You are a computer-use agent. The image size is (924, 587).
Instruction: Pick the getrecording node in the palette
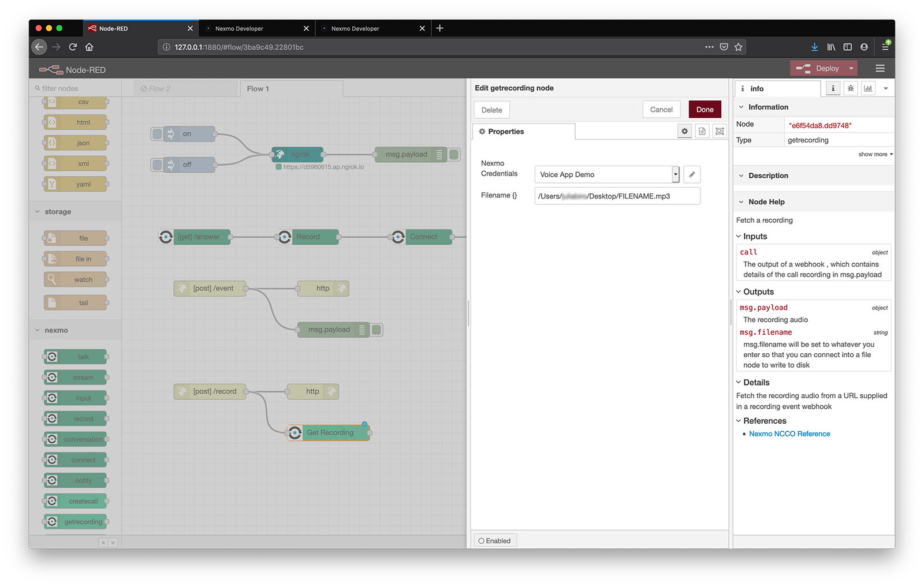click(76, 522)
